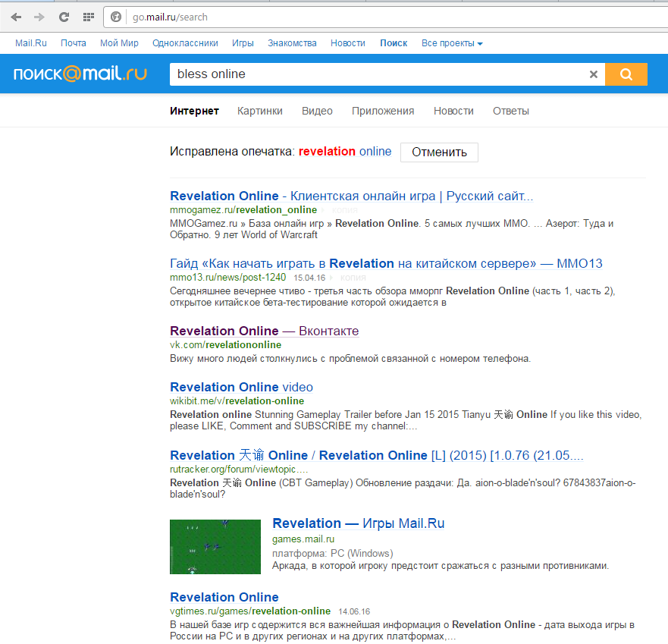The height and width of the screenshot is (644, 668).
Task: Click mmogamez.ru/revelation_online URL
Action: point(243,210)
